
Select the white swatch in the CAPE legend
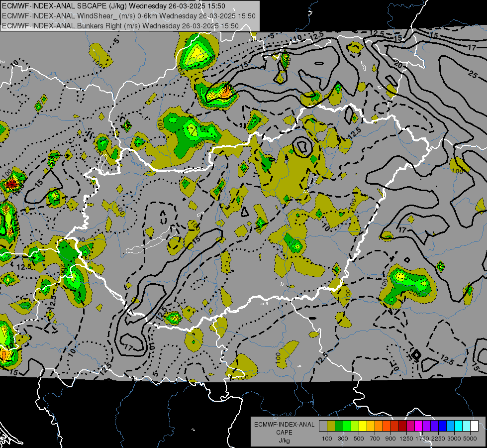click(x=475, y=426)
